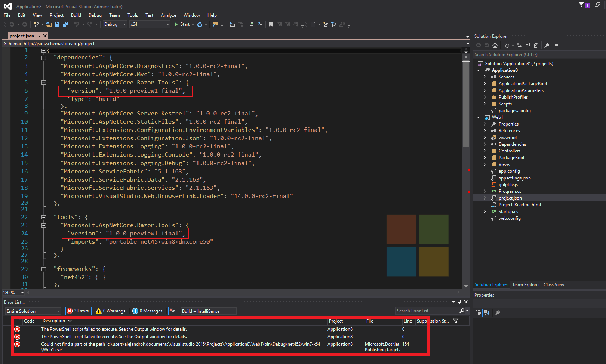Click the Open File toolbar icon
This screenshot has height=364, width=606.
[x=49, y=24]
